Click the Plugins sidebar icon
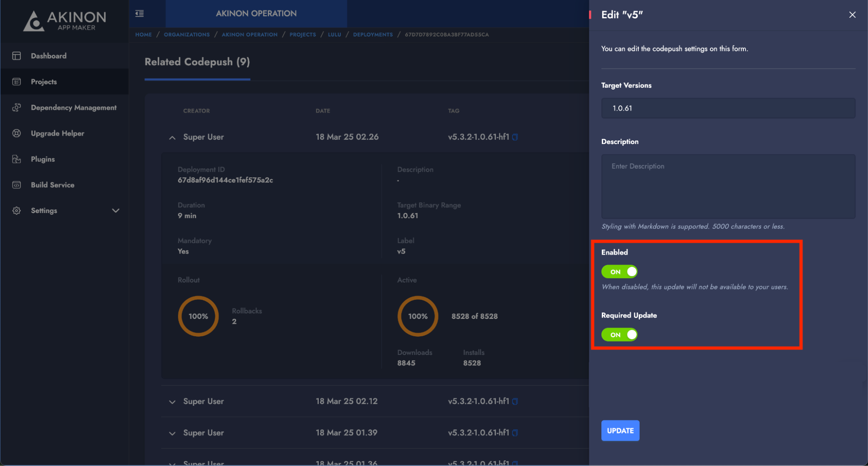This screenshot has width=868, height=466. [17, 159]
